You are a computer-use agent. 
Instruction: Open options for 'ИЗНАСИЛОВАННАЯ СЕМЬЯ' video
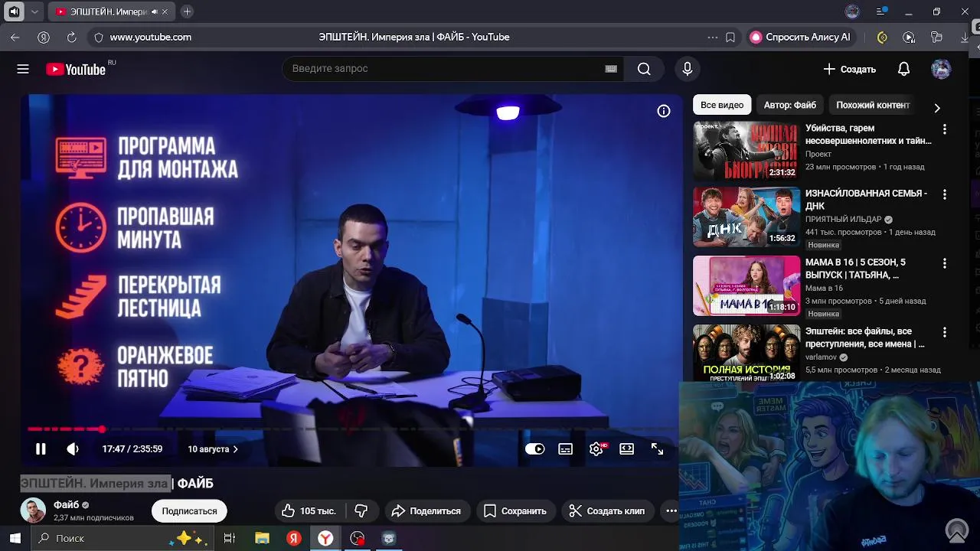click(x=944, y=194)
